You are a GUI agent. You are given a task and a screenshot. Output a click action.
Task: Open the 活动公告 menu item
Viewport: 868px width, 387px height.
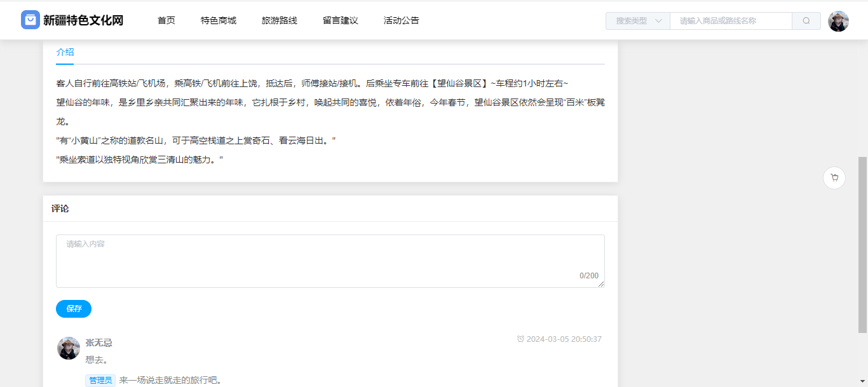point(402,20)
